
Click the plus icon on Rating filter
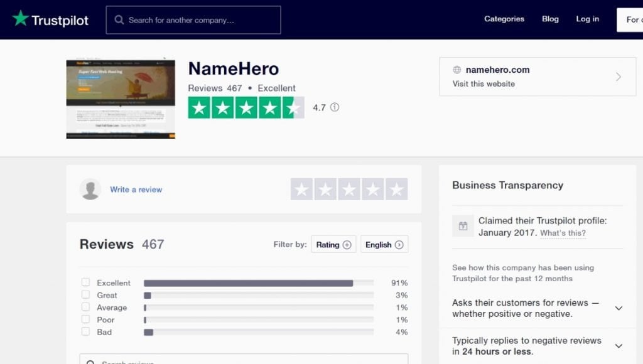(347, 245)
